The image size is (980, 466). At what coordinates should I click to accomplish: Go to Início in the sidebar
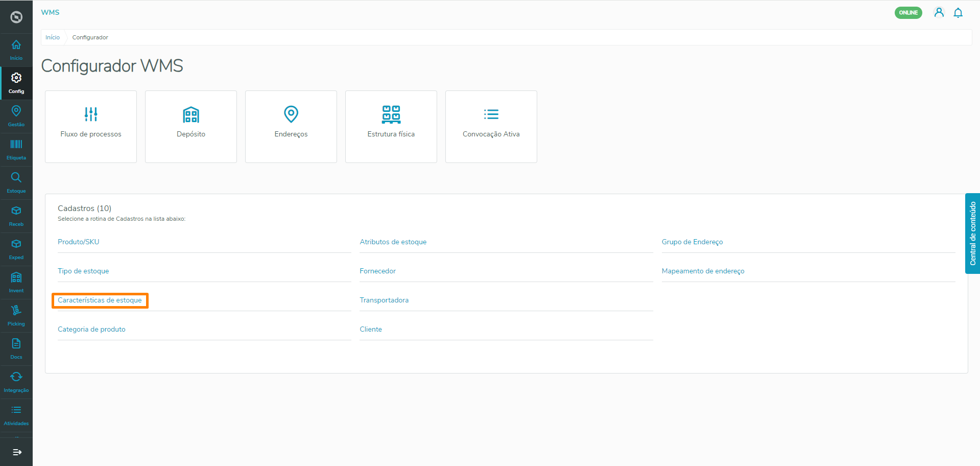16,50
